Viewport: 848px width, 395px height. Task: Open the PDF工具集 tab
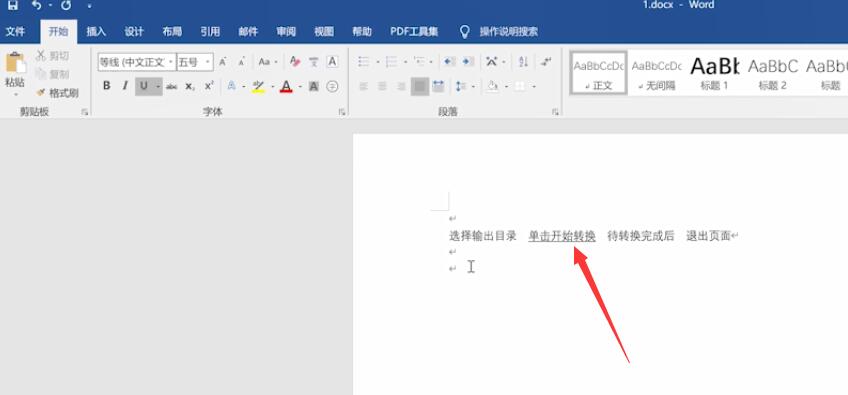(x=414, y=32)
